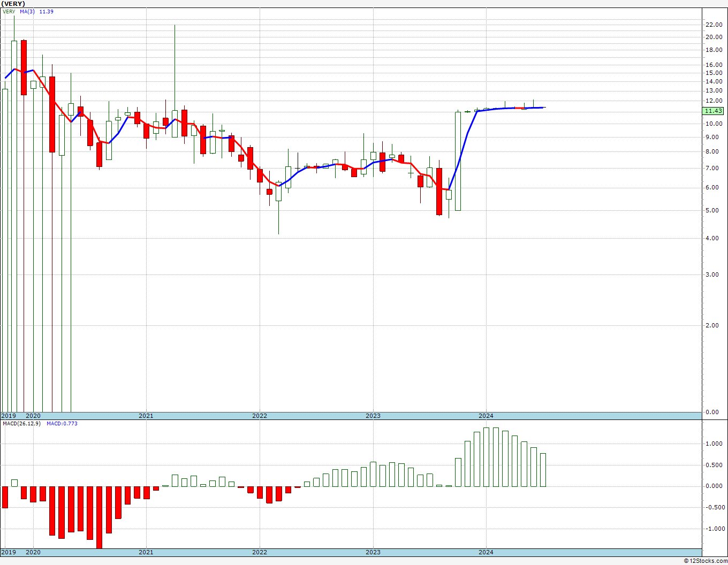Click the green 11.43 current price tag
728x565 pixels.
point(714,111)
